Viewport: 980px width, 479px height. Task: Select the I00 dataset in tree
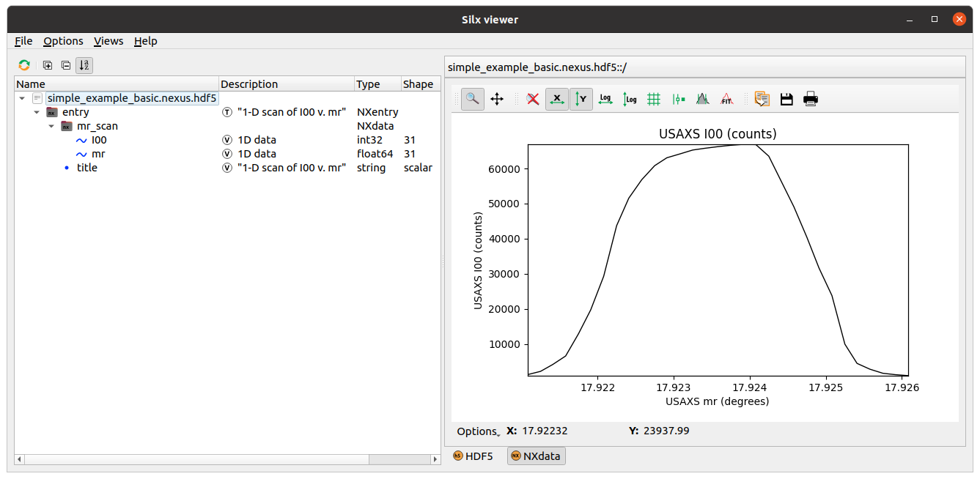click(x=99, y=140)
